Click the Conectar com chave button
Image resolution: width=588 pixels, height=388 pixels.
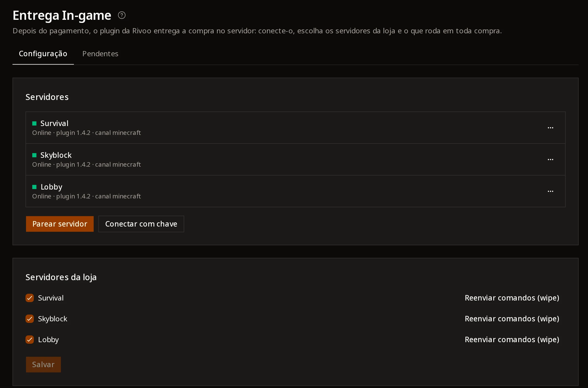[x=141, y=224]
